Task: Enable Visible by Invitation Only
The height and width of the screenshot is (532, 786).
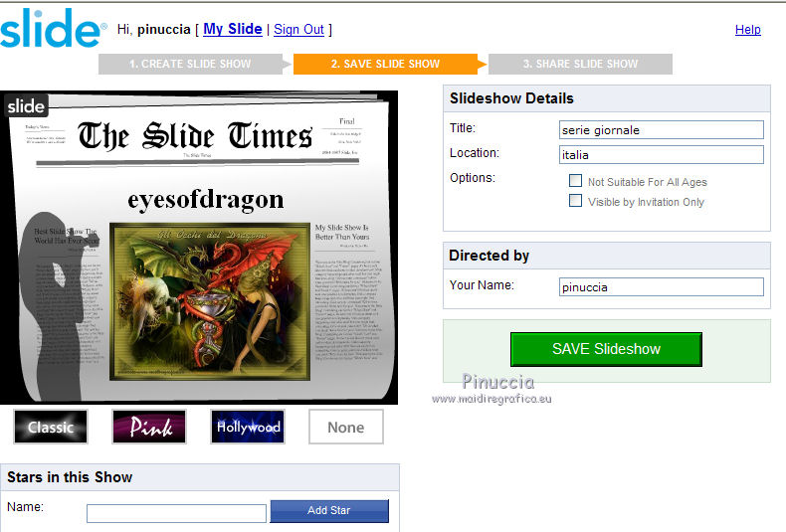Action: coord(575,201)
